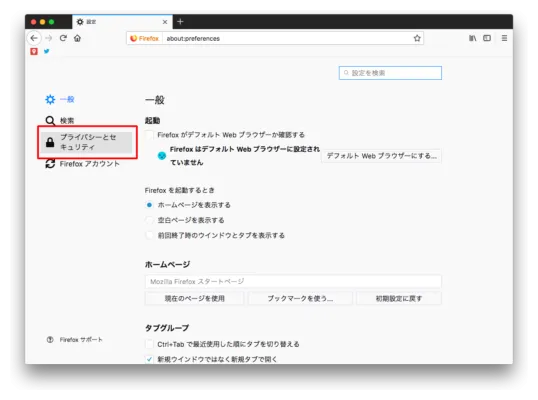Select 空白ページを表示する radio option
The height and width of the screenshot is (400, 538).
pos(149,220)
